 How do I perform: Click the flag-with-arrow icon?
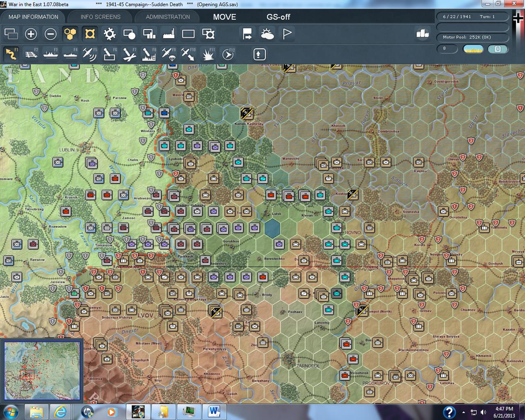pos(247,34)
